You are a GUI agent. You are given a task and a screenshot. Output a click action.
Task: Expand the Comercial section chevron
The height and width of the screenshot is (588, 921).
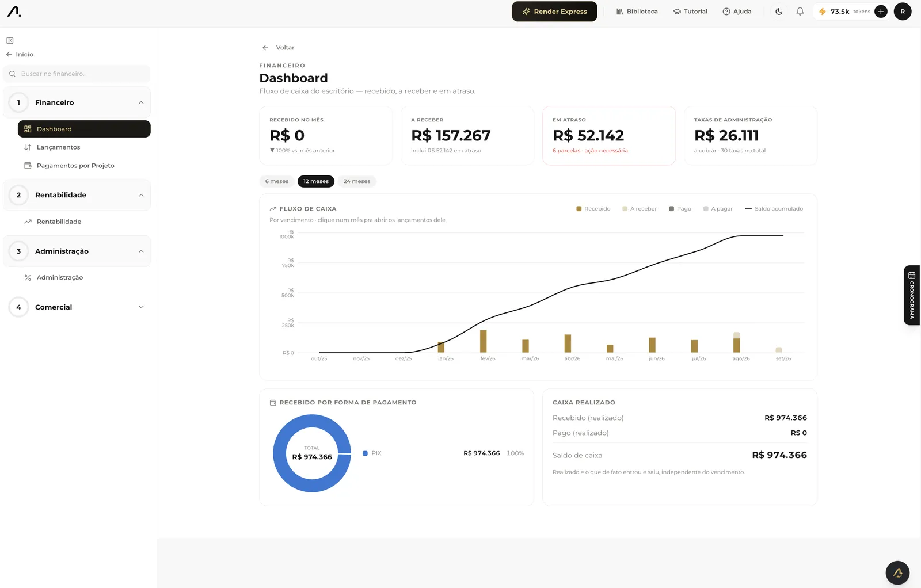point(141,307)
